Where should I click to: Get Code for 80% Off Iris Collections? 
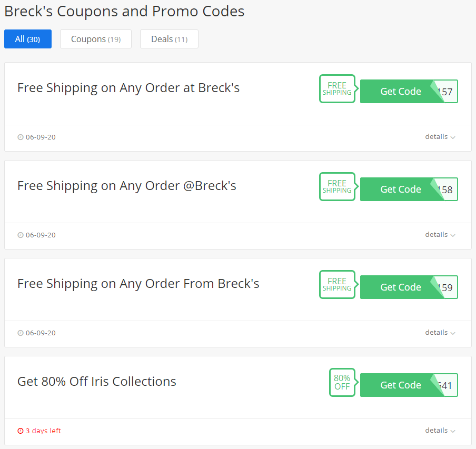(x=409, y=385)
